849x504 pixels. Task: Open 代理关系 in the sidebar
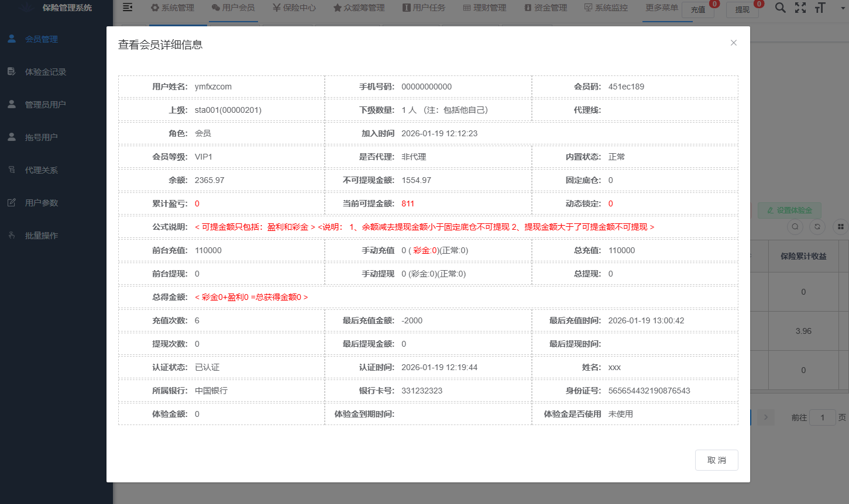[42, 170]
